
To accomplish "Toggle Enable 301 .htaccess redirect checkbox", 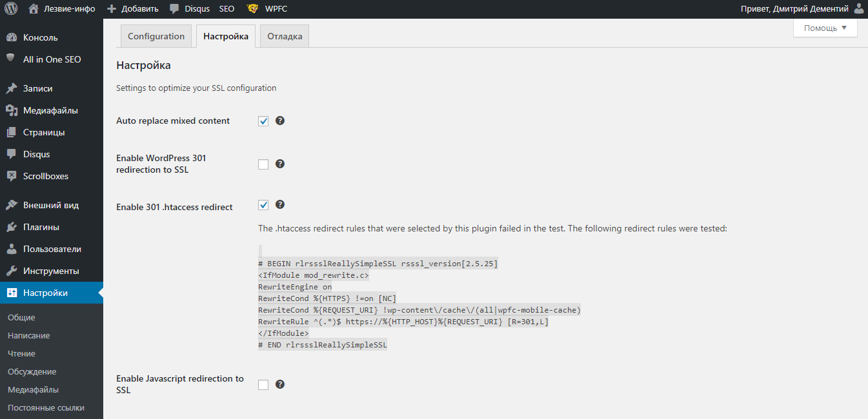I will click(263, 205).
